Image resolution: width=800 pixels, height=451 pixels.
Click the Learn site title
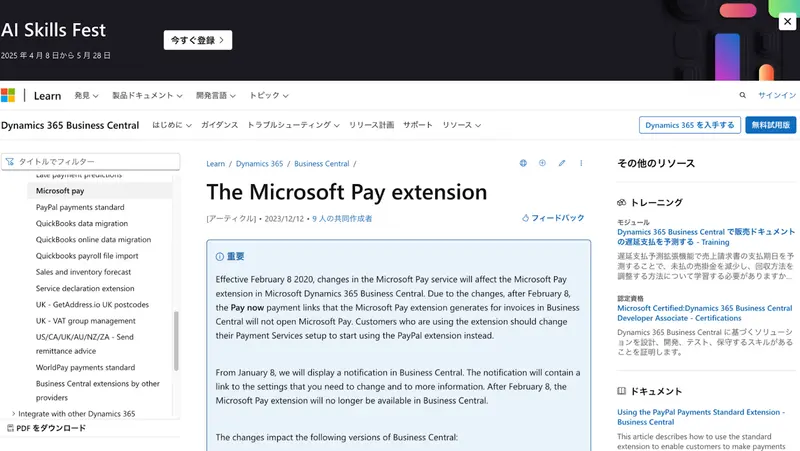pos(47,96)
